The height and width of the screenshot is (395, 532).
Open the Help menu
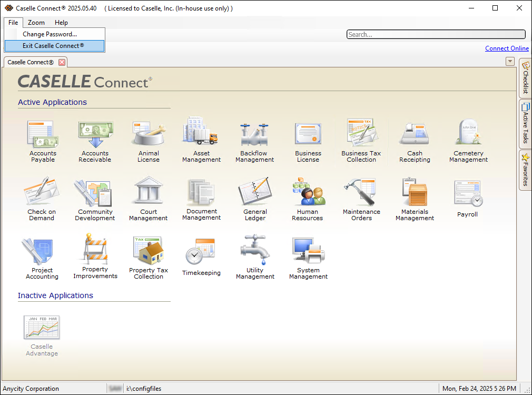coord(61,23)
